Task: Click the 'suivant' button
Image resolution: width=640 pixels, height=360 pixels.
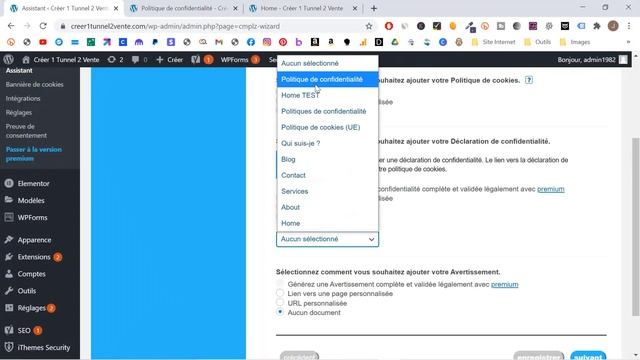Action: point(588,356)
